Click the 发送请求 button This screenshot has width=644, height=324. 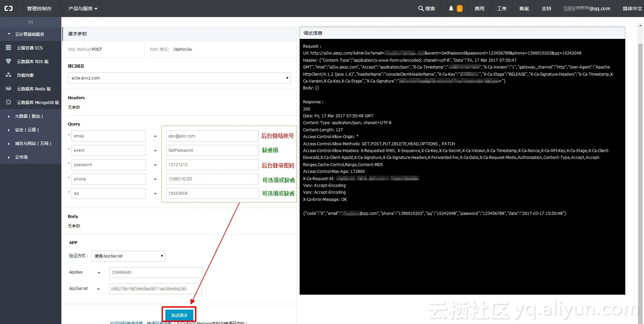(x=179, y=315)
